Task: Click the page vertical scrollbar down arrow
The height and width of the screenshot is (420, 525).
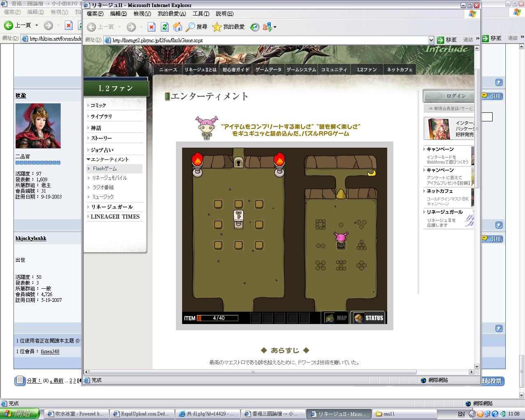Action: click(477, 366)
